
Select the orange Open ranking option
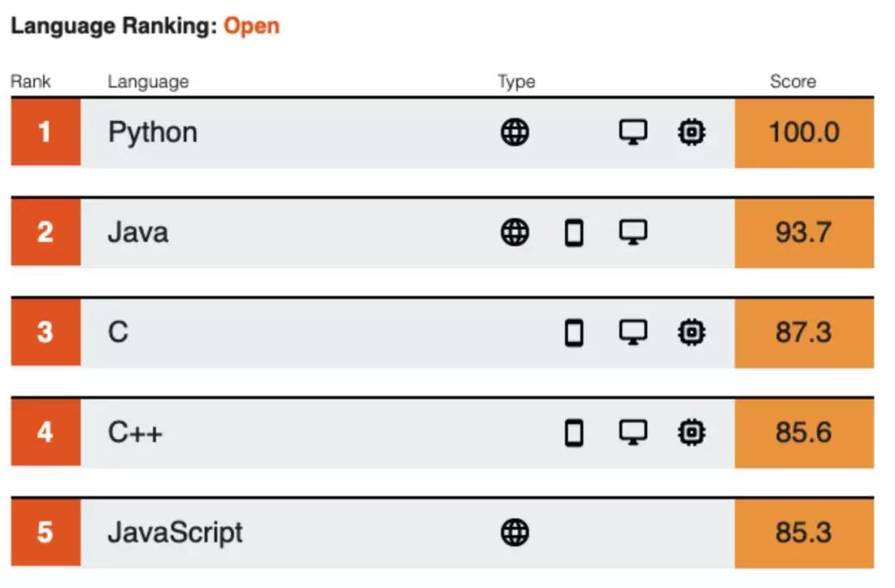(x=251, y=26)
